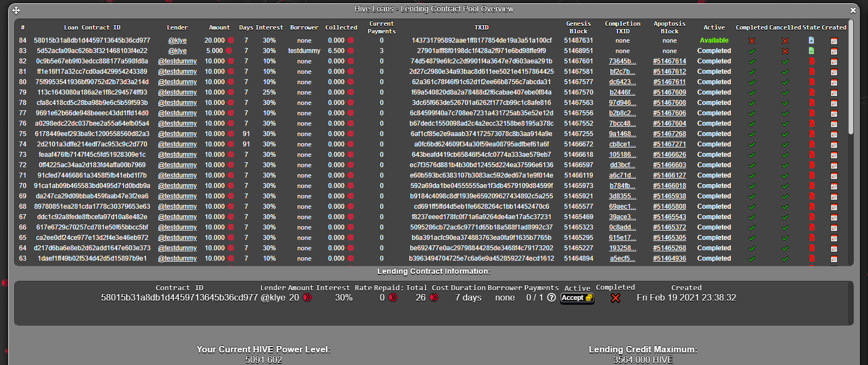This screenshot has height=365, width=868.
Task: Click the Hive logo beside Total Cost 26
Action: (x=434, y=298)
